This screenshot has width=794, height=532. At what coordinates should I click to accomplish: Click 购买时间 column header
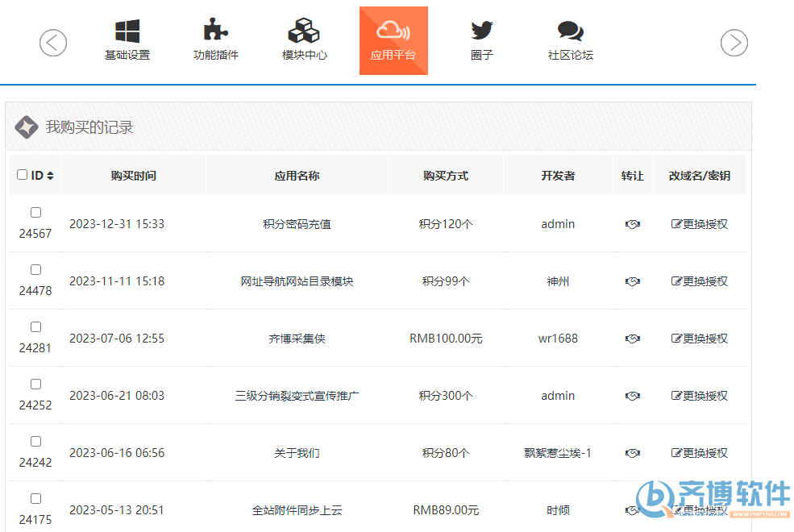[134, 176]
